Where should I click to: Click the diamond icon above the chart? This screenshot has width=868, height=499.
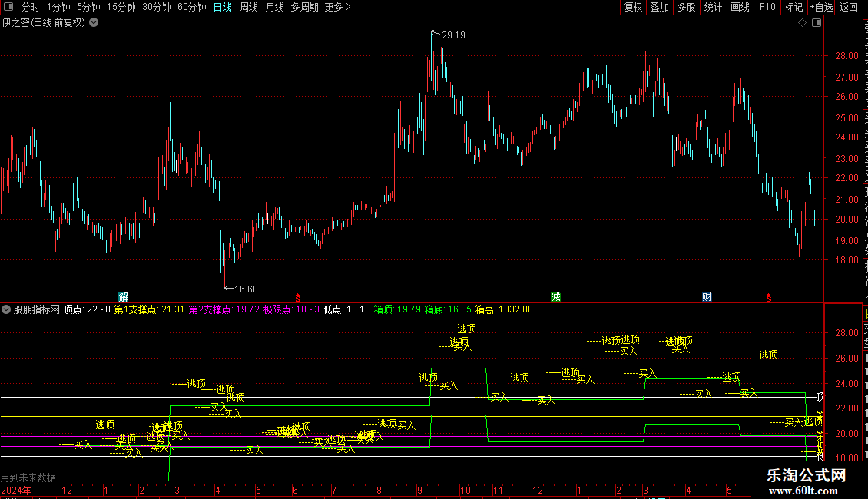click(802, 23)
